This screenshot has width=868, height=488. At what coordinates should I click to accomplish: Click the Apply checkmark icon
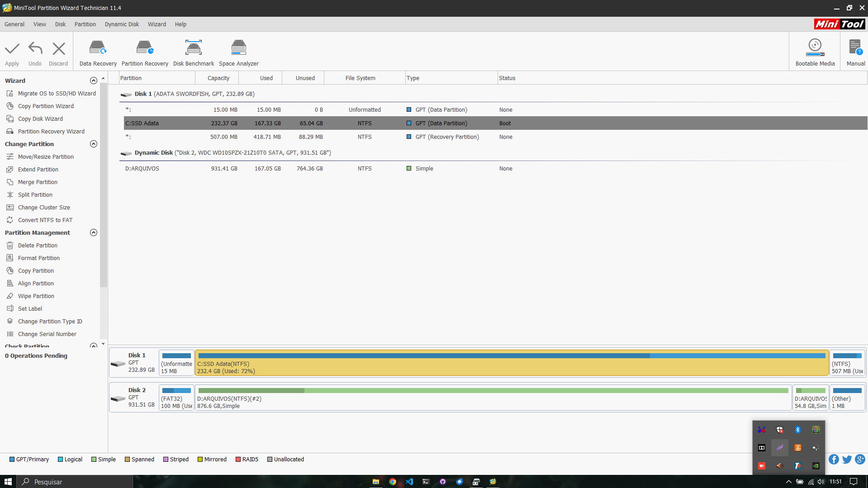pyautogui.click(x=12, y=48)
